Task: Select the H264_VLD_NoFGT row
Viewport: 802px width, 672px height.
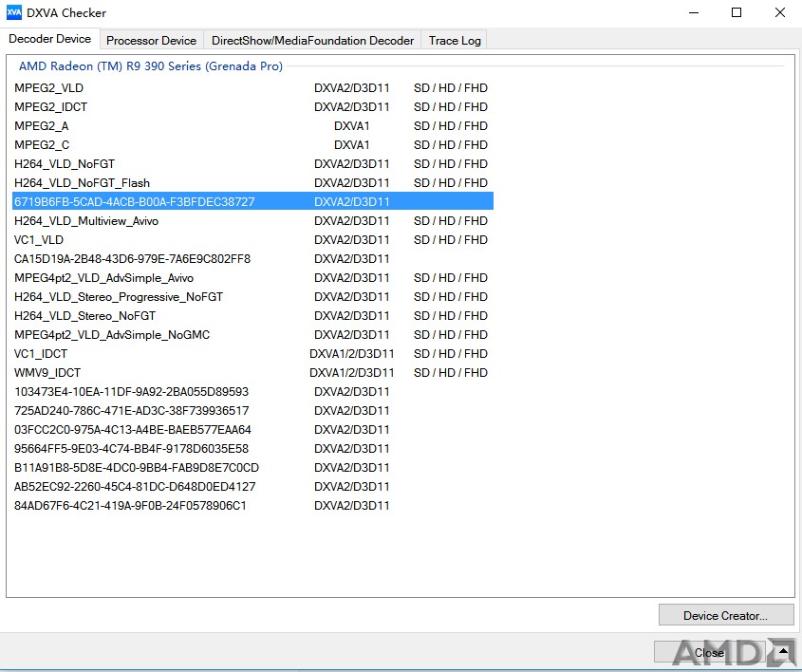Action: [x=252, y=163]
